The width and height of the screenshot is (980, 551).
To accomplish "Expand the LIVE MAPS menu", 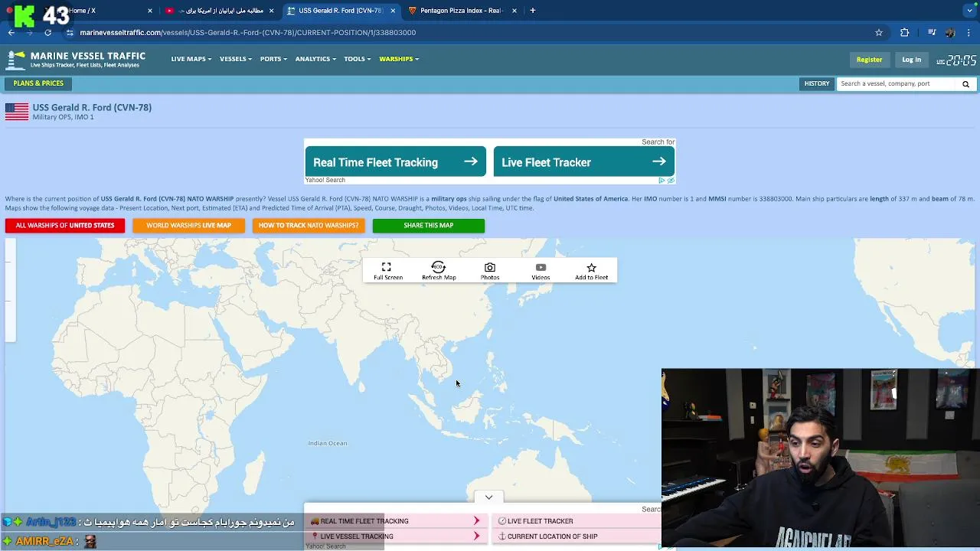I will point(191,59).
